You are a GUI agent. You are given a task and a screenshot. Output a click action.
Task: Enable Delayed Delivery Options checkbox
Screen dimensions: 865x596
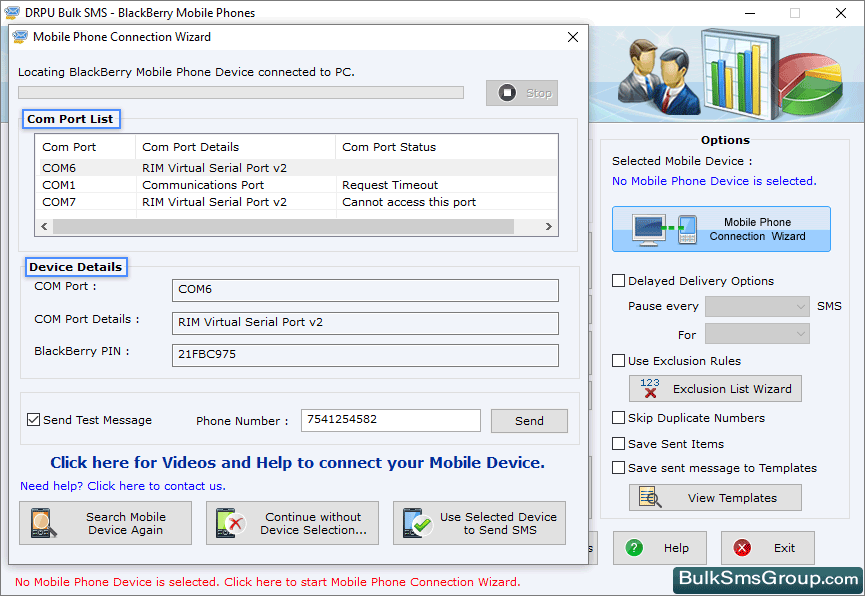(x=618, y=281)
